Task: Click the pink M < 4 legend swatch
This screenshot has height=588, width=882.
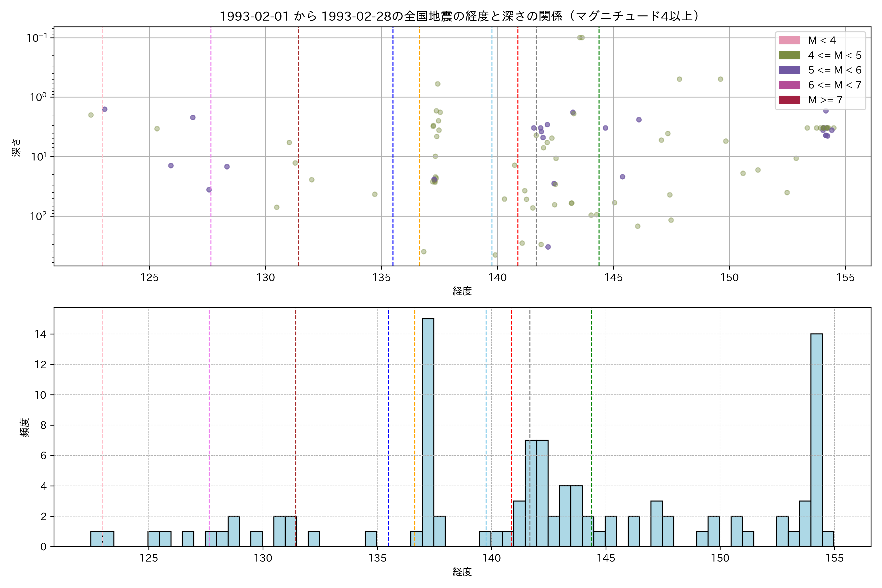Action: (789, 40)
